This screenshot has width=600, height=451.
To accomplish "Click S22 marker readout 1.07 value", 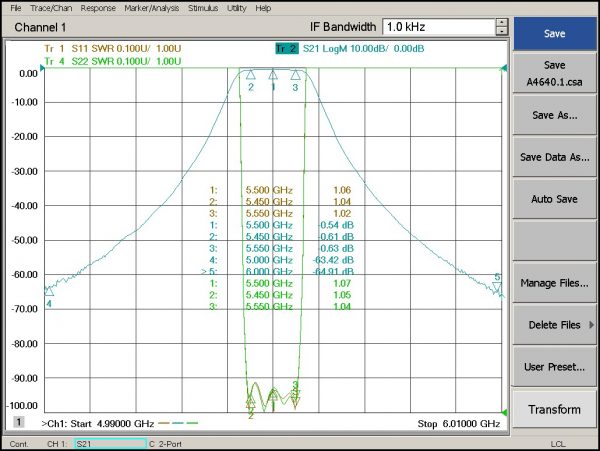I will [342, 283].
